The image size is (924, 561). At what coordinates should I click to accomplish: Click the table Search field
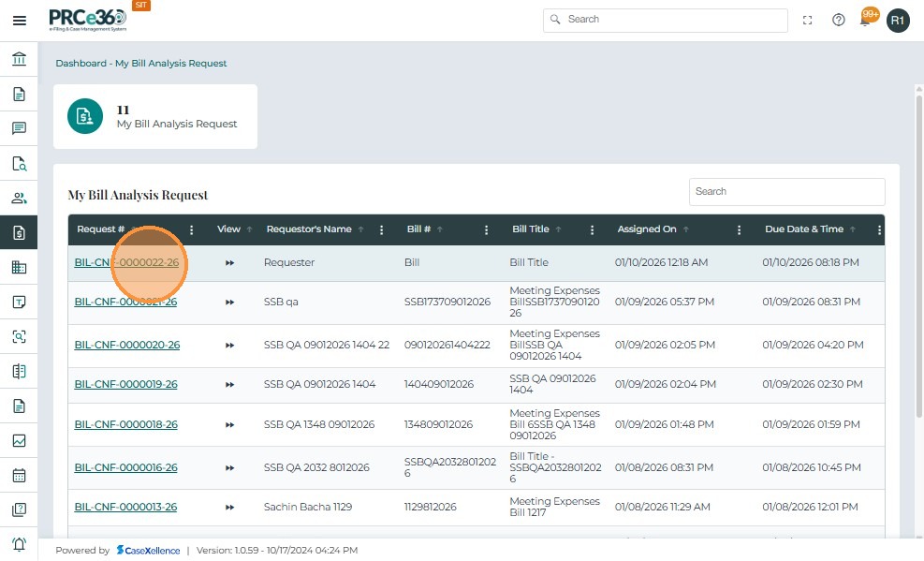[x=786, y=192]
